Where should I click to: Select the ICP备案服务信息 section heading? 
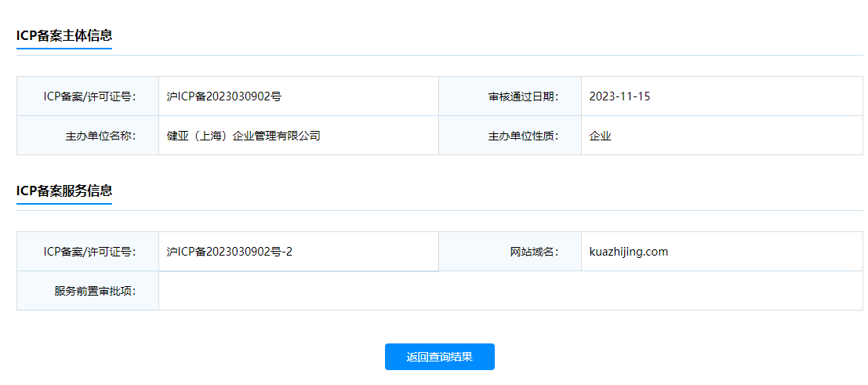pos(64,191)
